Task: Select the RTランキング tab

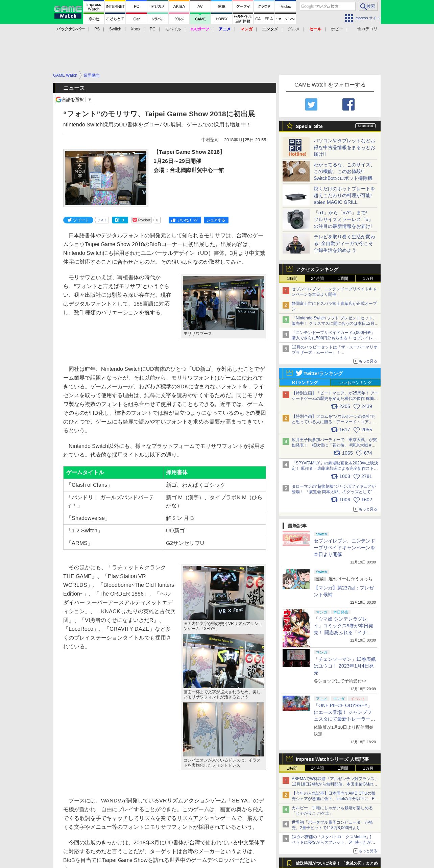Action: coord(305,383)
